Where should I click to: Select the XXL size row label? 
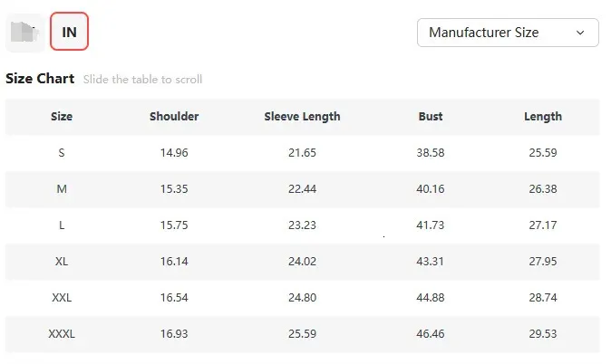tap(62, 298)
